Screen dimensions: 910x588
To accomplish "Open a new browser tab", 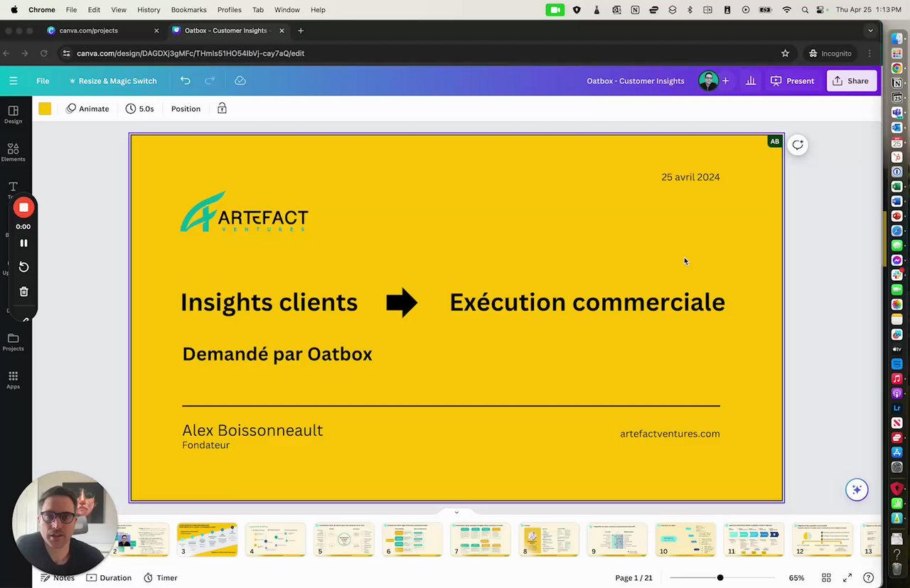I will click(x=301, y=31).
